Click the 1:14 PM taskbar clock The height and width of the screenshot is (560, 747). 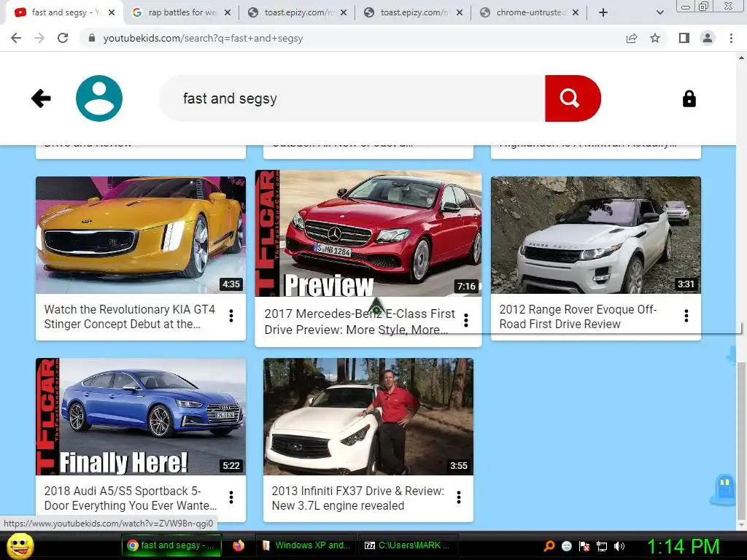coord(683,546)
